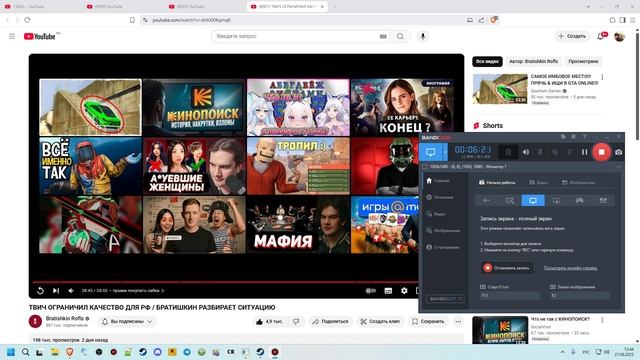Like the video with thumbs up
Viewport: 640px width, 360px height.
[x=269, y=322]
